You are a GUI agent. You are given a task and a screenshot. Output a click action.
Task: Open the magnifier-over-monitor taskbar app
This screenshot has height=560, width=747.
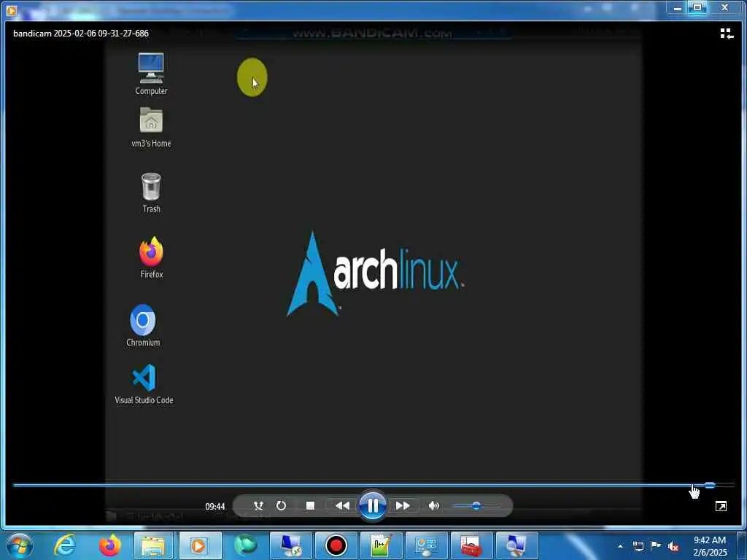tap(517, 545)
